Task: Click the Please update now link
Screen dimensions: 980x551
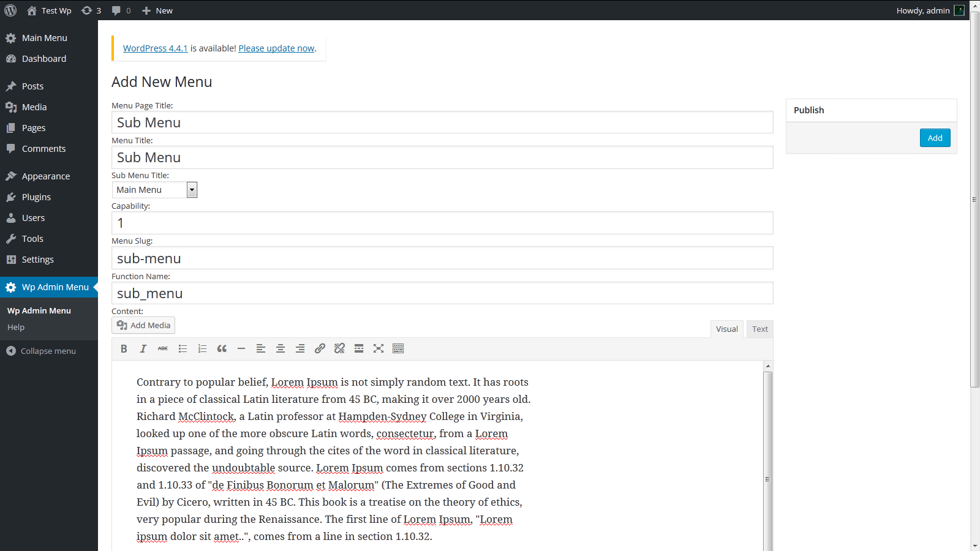Action: [276, 48]
